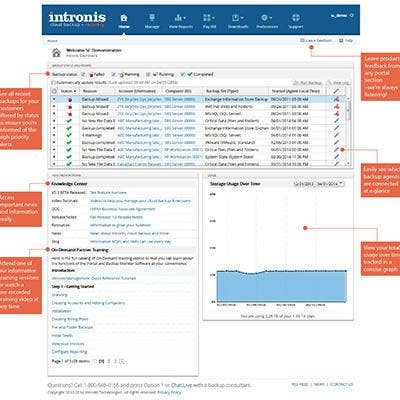Click the power icon next to username

pyautogui.click(x=351, y=15)
